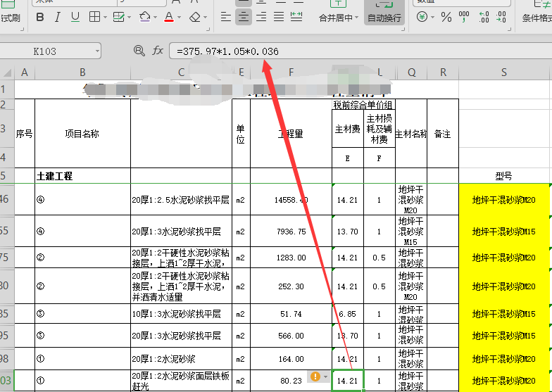This screenshot has height=392, width=552.
Task: Click the select-all corner triangle
Action: [x=7, y=72]
